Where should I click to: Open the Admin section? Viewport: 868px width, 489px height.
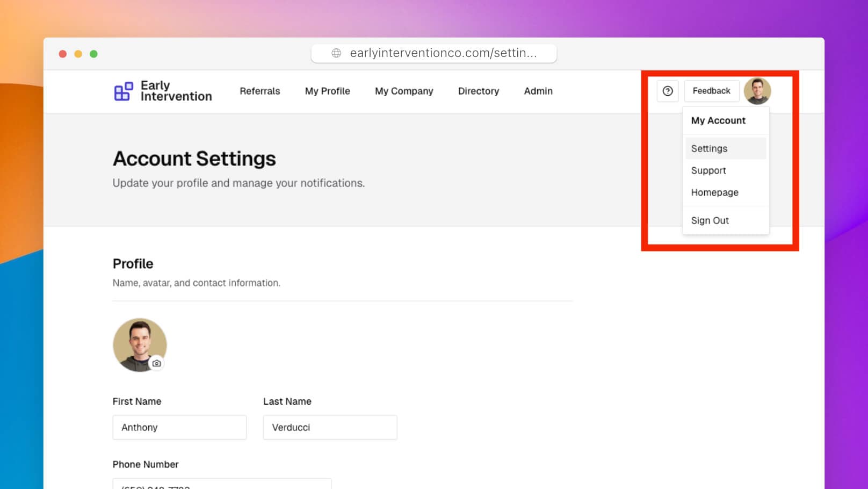(x=538, y=91)
